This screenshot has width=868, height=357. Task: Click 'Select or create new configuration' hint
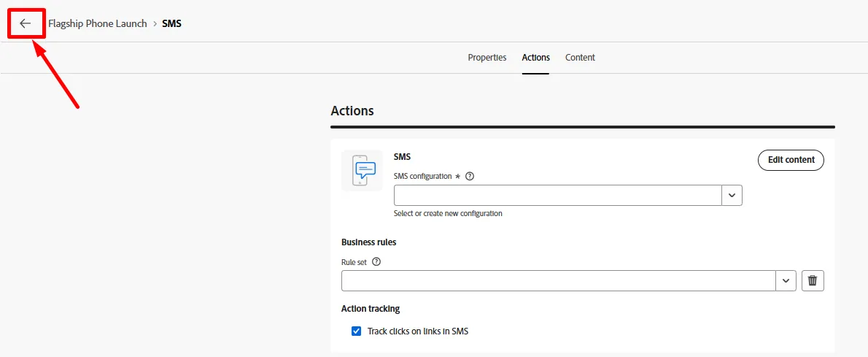coord(448,213)
